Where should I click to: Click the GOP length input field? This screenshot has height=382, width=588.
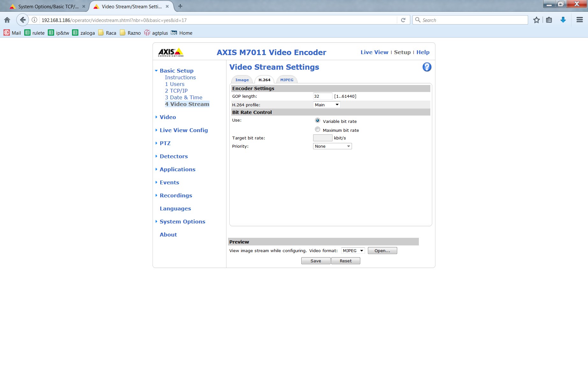point(323,96)
